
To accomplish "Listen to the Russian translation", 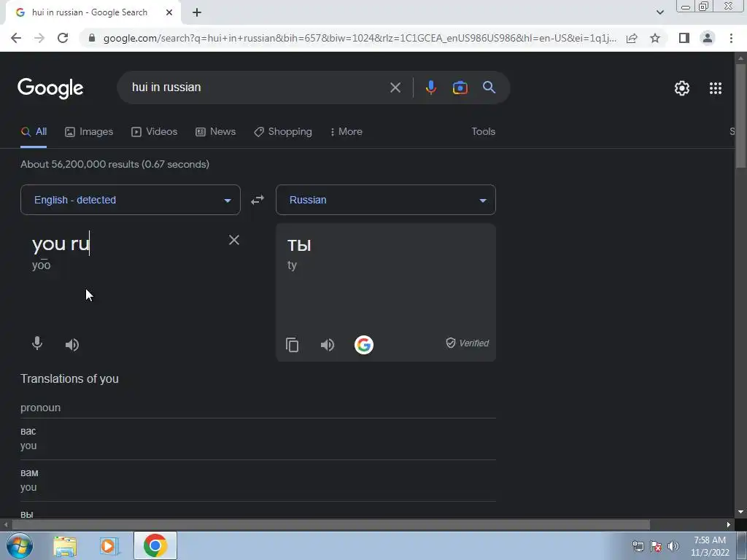I will coord(328,345).
